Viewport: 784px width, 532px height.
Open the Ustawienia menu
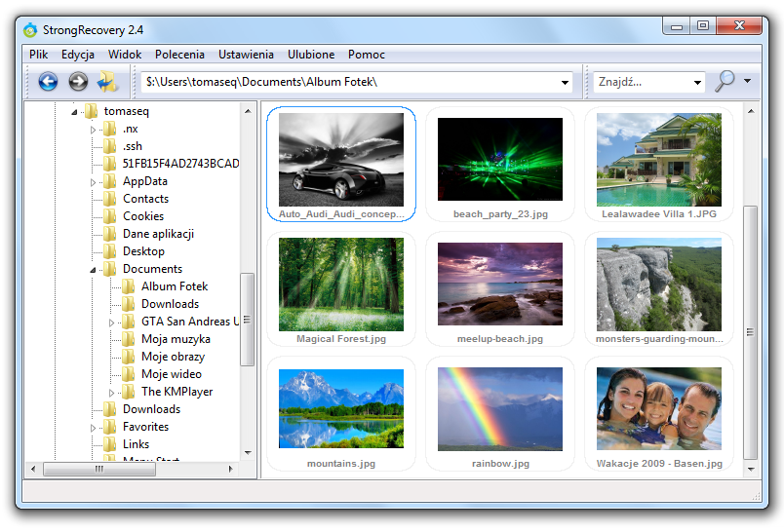pyautogui.click(x=246, y=55)
